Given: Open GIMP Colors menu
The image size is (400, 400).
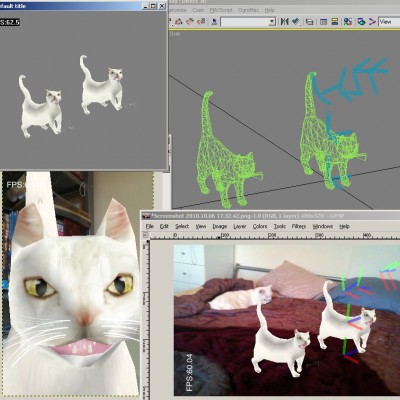Looking at the screenshot, I should click(x=260, y=226).
